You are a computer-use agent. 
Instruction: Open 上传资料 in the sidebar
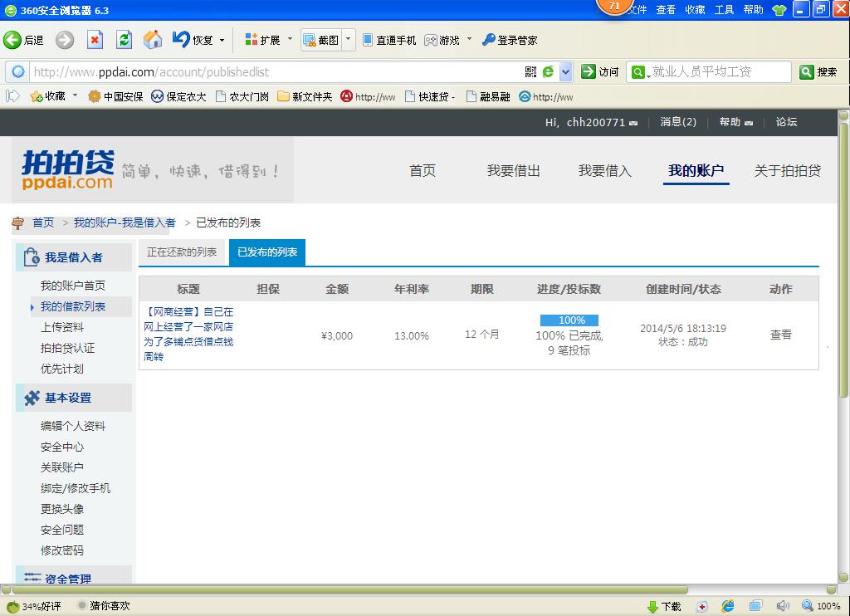62,327
